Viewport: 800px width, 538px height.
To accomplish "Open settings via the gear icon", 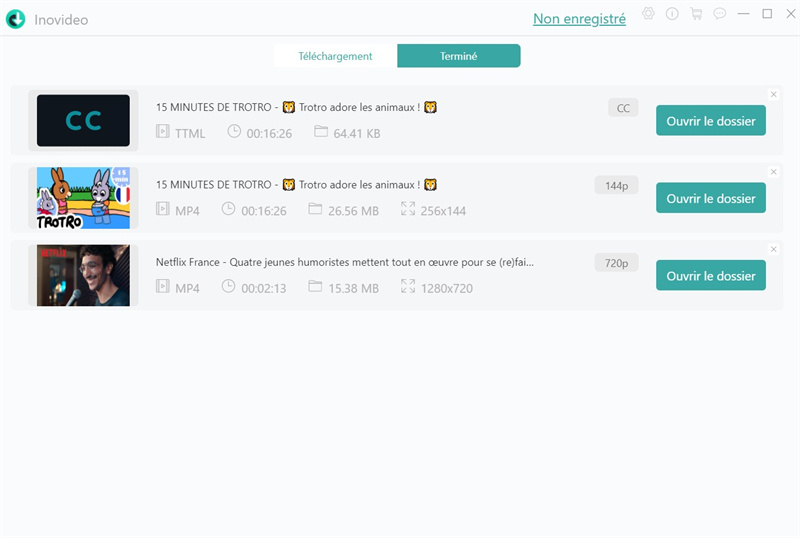I will (x=648, y=14).
